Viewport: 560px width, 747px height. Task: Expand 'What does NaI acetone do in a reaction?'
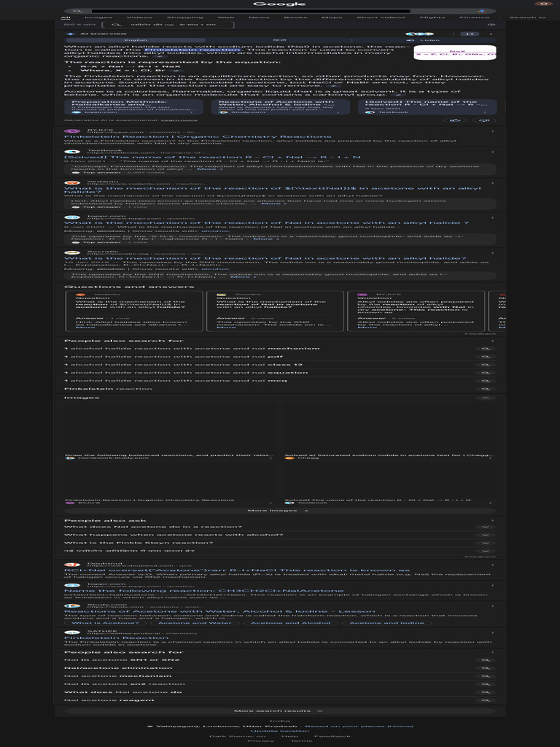pyautogui.click(x=279, y=527)
